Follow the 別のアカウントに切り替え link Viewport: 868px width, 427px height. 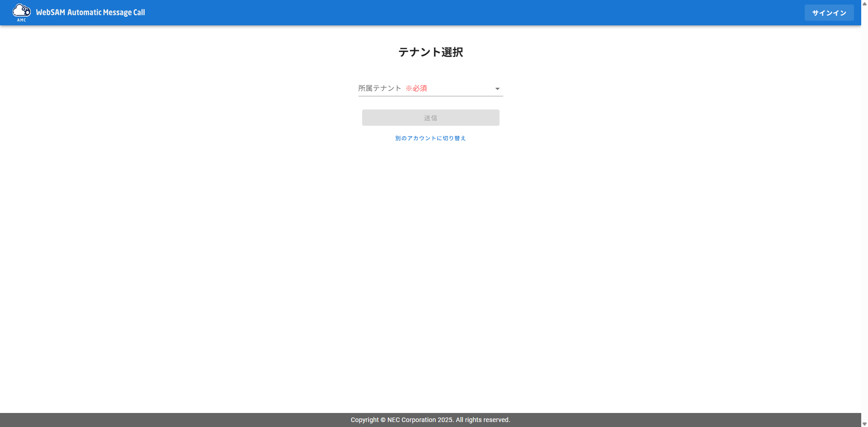[x=430, y=138]
